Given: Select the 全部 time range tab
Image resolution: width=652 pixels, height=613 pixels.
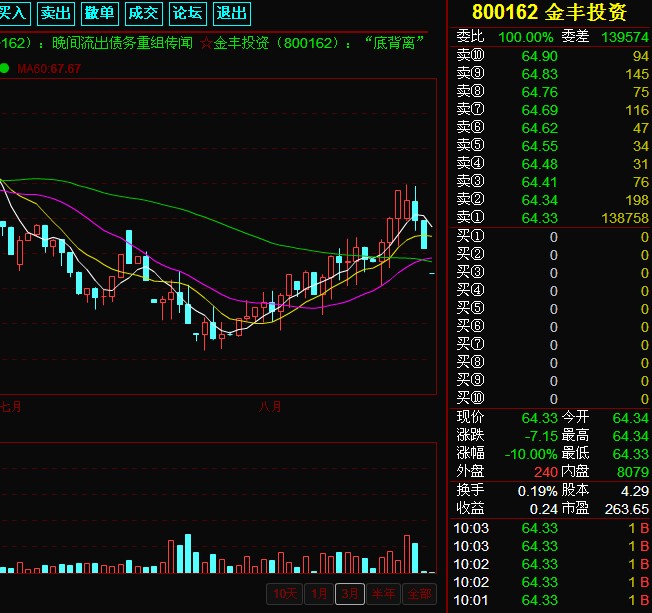Looking at the screenshot, I should coord(420,593).
